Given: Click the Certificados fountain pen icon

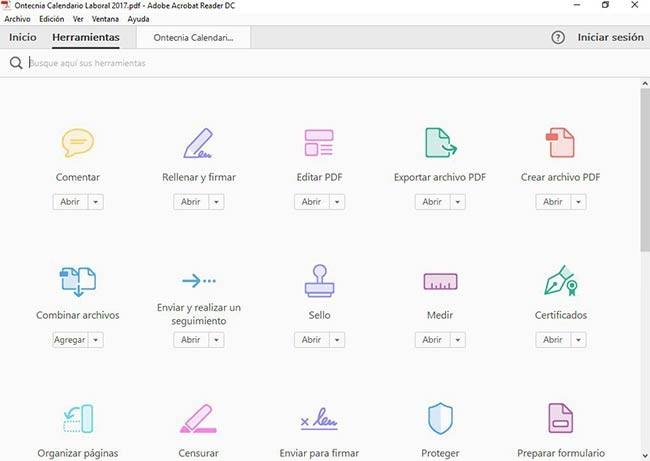Looking at the screenshot, I should tap(560, 281).
